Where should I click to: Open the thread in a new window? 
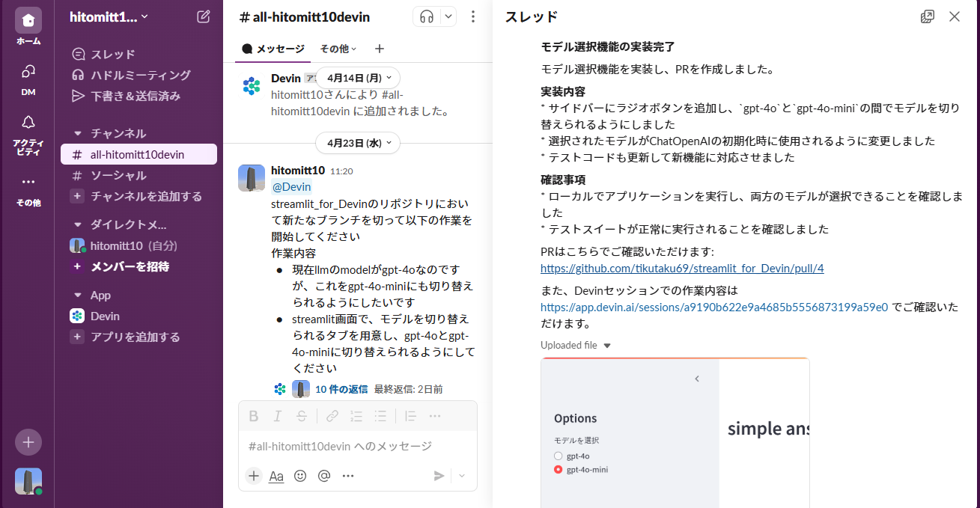coord(928,16)
